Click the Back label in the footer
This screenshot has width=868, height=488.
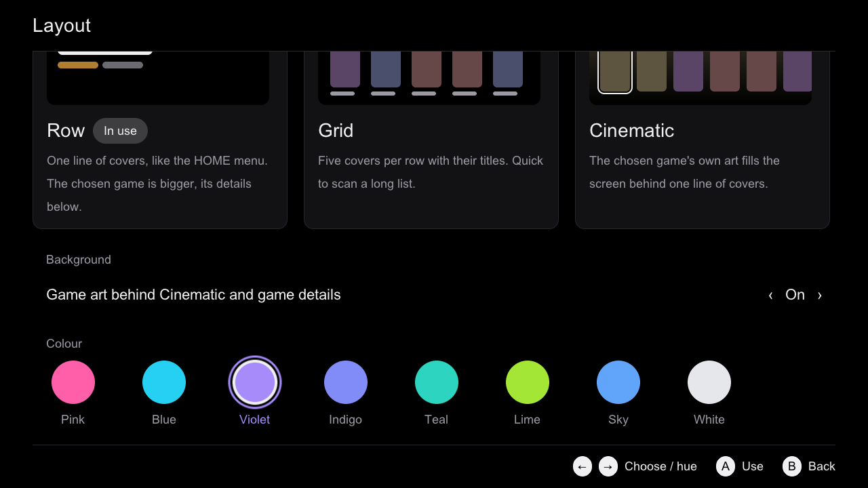click(822, 466)
